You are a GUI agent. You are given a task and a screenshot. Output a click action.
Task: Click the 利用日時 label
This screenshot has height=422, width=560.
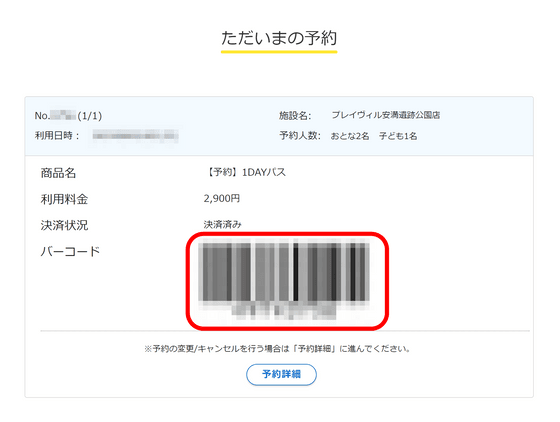coord(57,136)
